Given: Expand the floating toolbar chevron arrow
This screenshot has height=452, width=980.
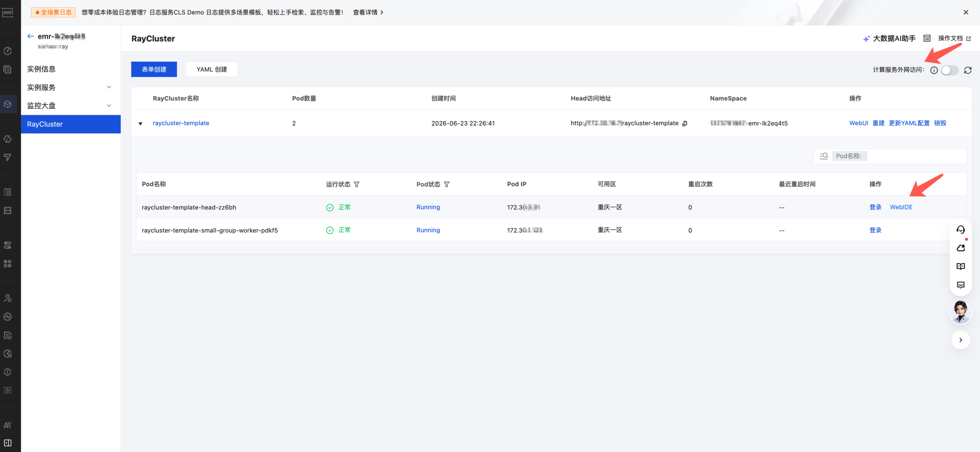Looking at the screenshot, I should point(961,340).
